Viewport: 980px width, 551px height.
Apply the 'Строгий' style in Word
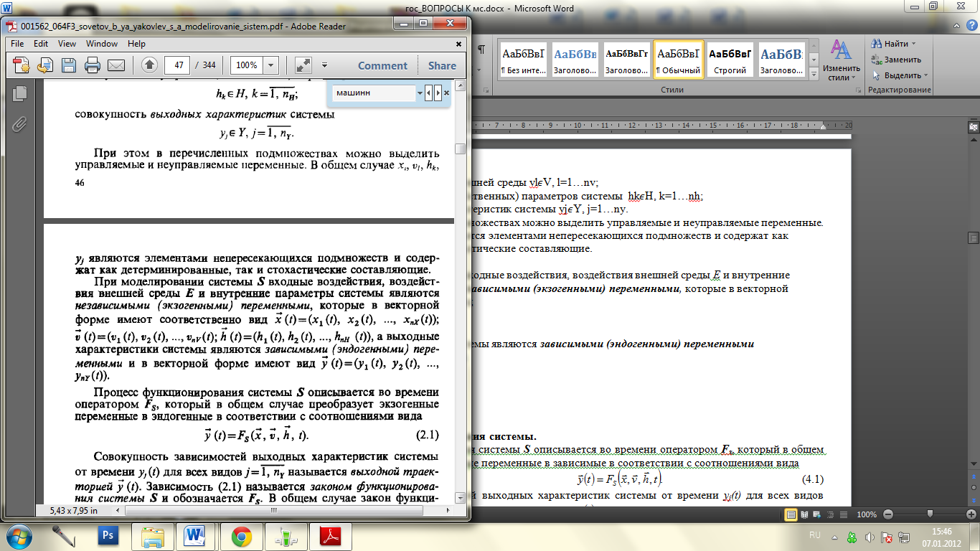pos(730,60)
